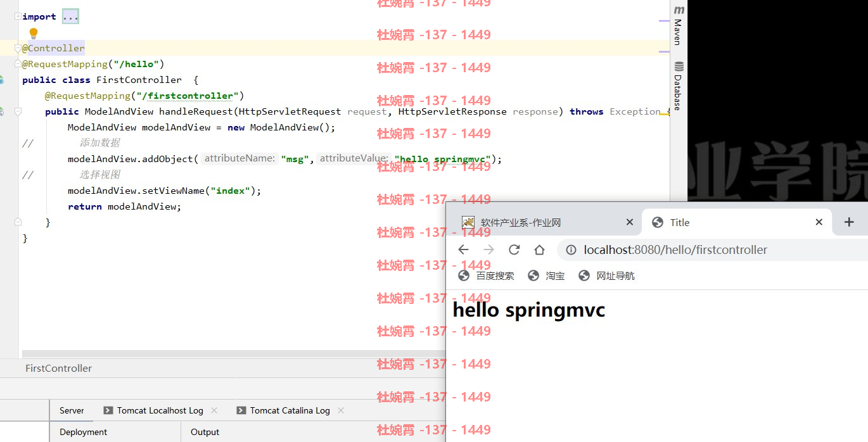Click the gutter icon beside the class declaration
The height and width of the screenshot is (442, 868).
click(x=1, y=80)
